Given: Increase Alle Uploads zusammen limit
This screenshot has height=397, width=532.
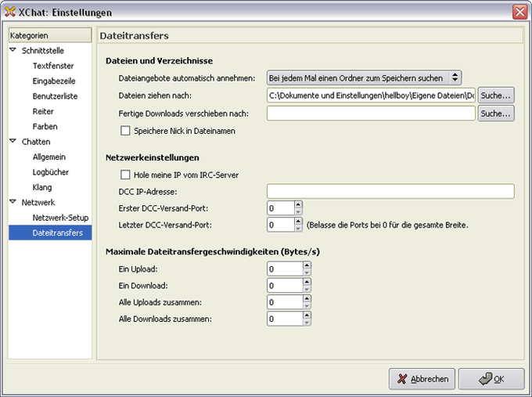Looking at the screenshot, I should 307,298.
